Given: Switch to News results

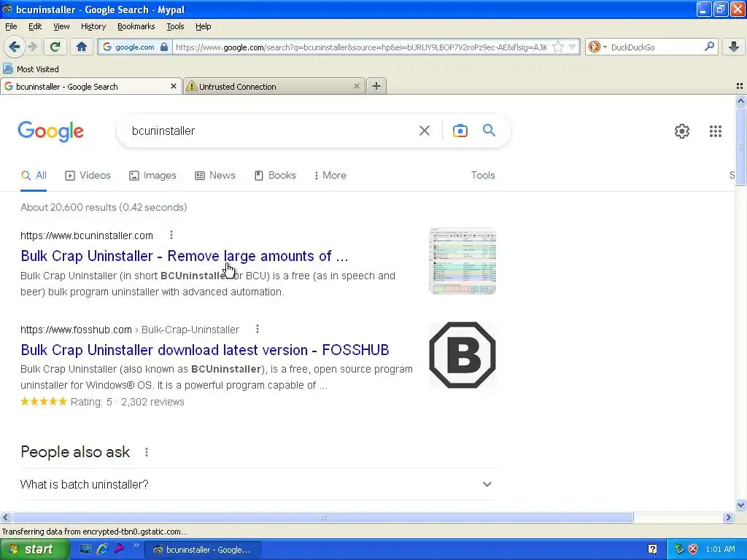Looking at the screenshot, I should [x=215, y=175].
